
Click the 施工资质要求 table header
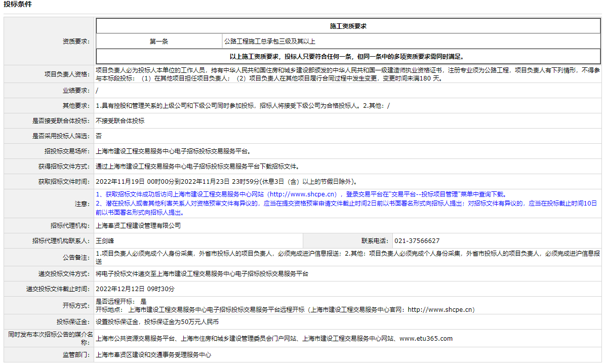pos(348,26)
